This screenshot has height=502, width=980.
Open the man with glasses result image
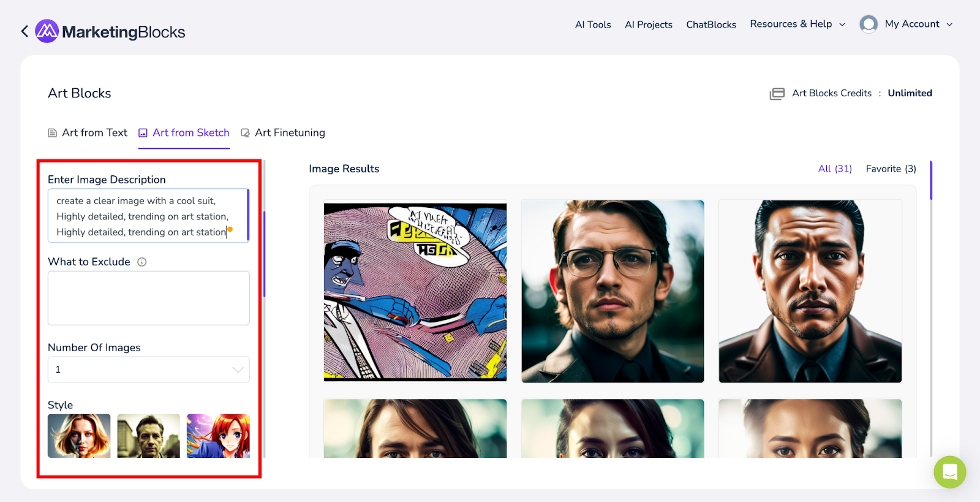(x=612, y=292)
